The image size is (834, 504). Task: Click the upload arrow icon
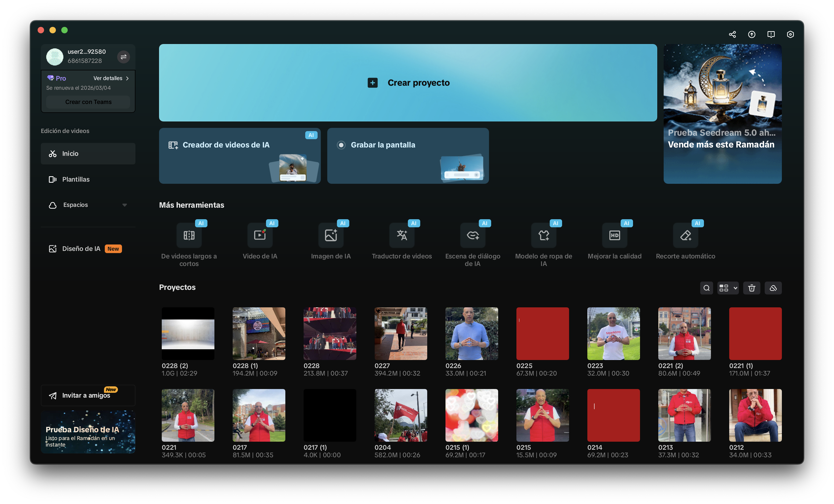click(752, 35)
